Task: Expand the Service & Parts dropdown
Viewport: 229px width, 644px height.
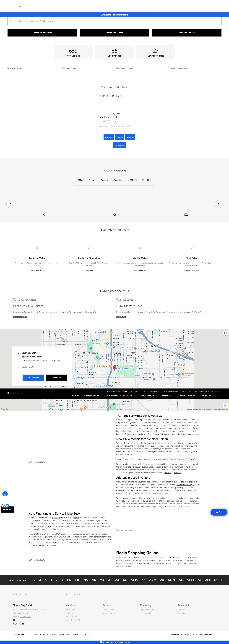Action: point(187,396)
